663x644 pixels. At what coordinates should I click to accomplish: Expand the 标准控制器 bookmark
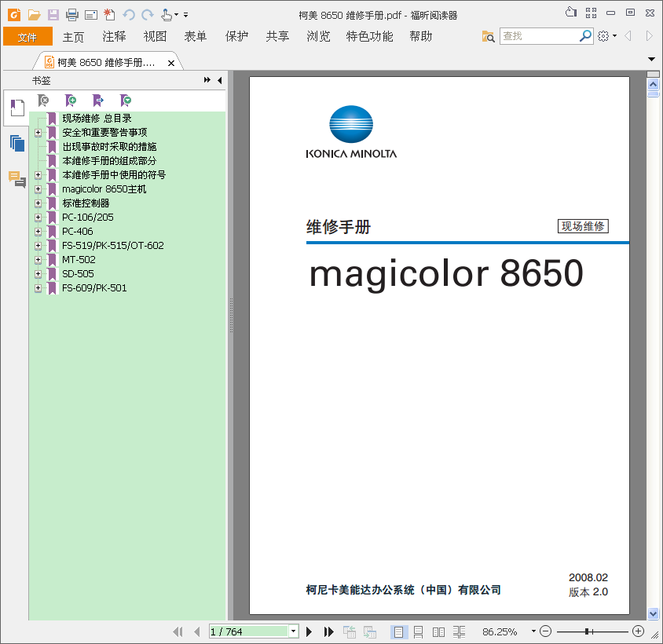tap(38, 203)
